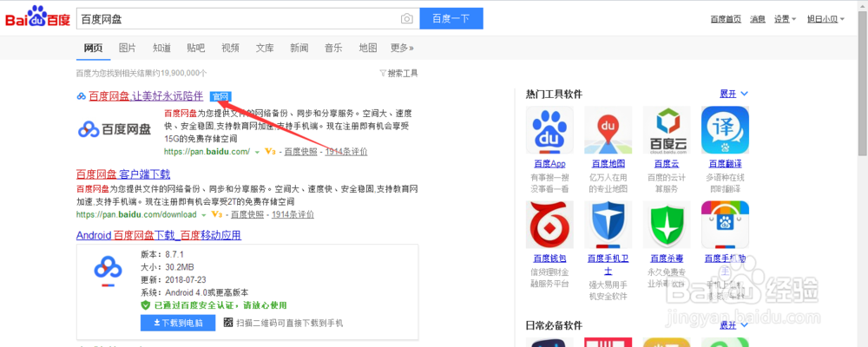Open the 更多» tab menu

(402, 48)
